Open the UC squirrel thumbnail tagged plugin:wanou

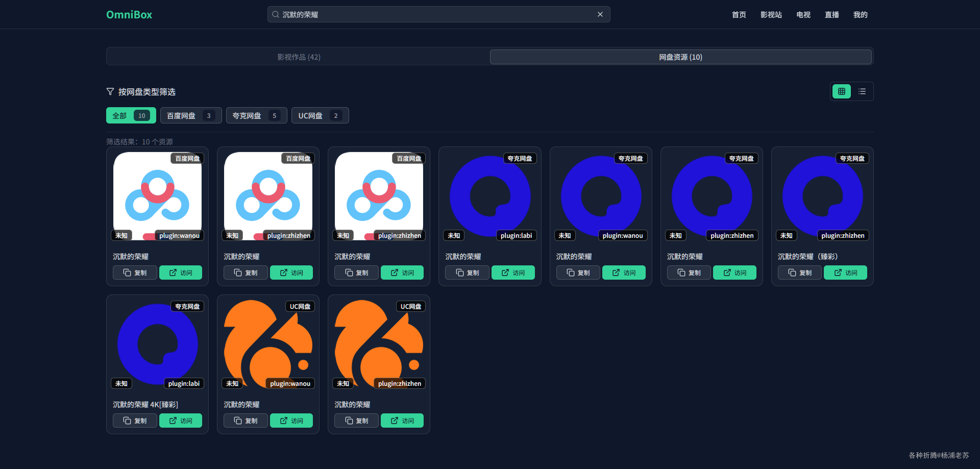pyautogui.click(x=268, y=344)
